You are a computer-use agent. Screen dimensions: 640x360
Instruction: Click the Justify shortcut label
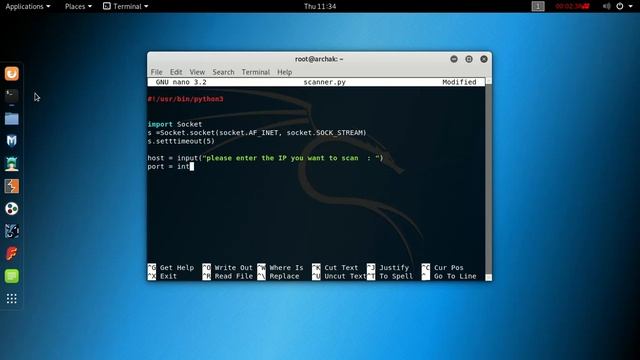tap(394, 268)
